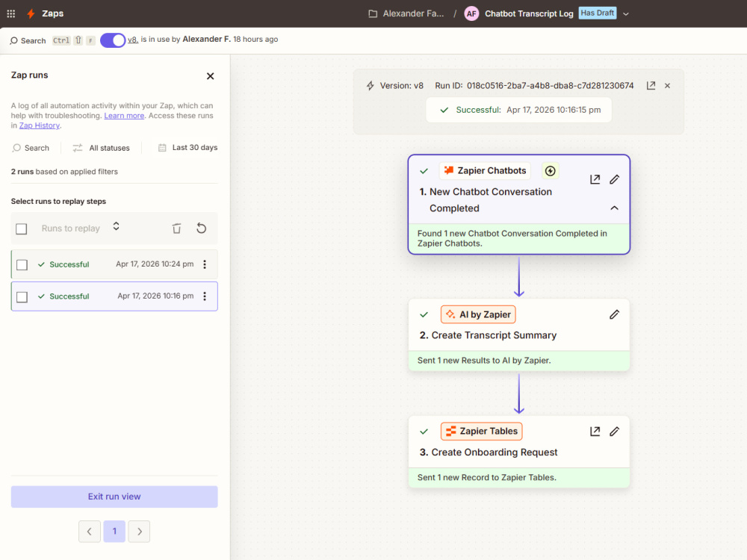Open the v8 version link
This screenshot has width=747, height=560.
tap(132, 40)
